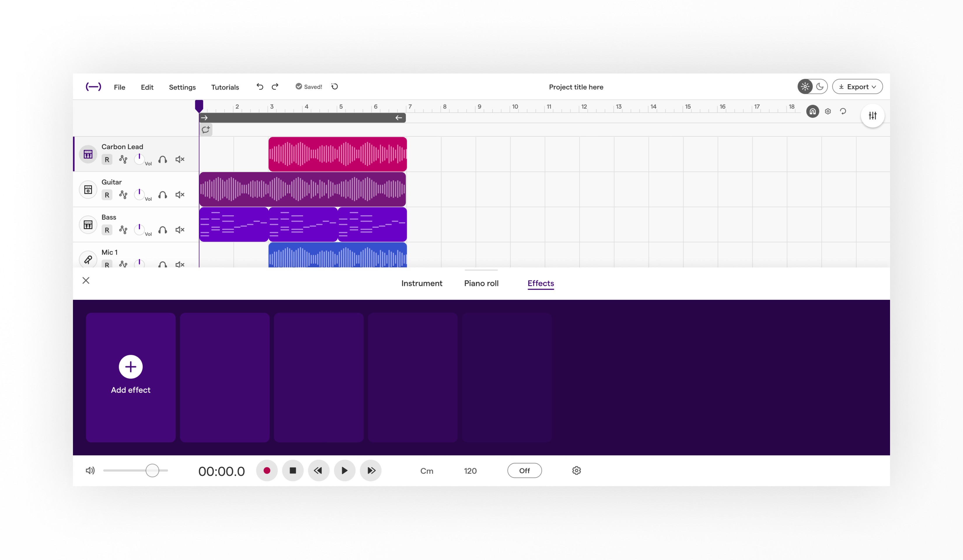Mute the Carbon Lead track
This screenshot has height=560, width=963.
point(180,159)
